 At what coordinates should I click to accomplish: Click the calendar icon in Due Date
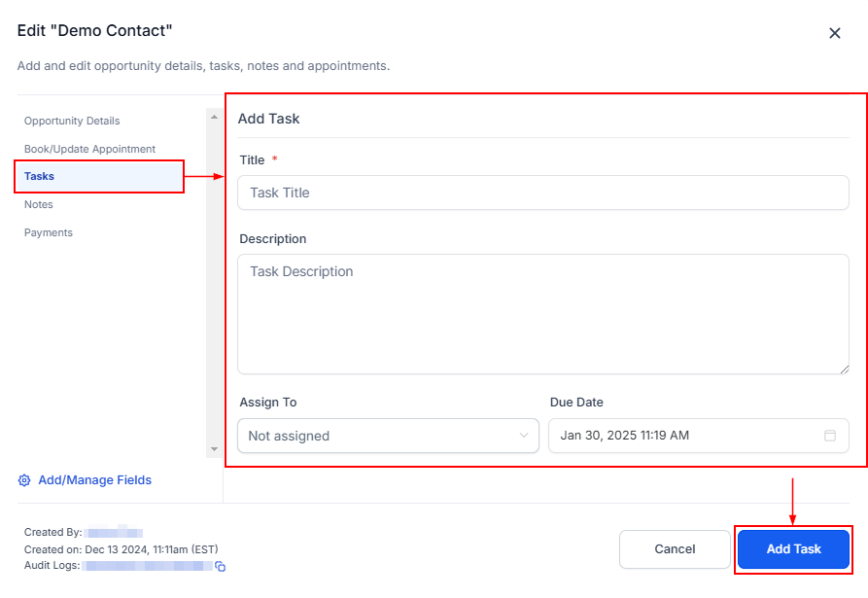pyautogui.click(x=830, y=436)
